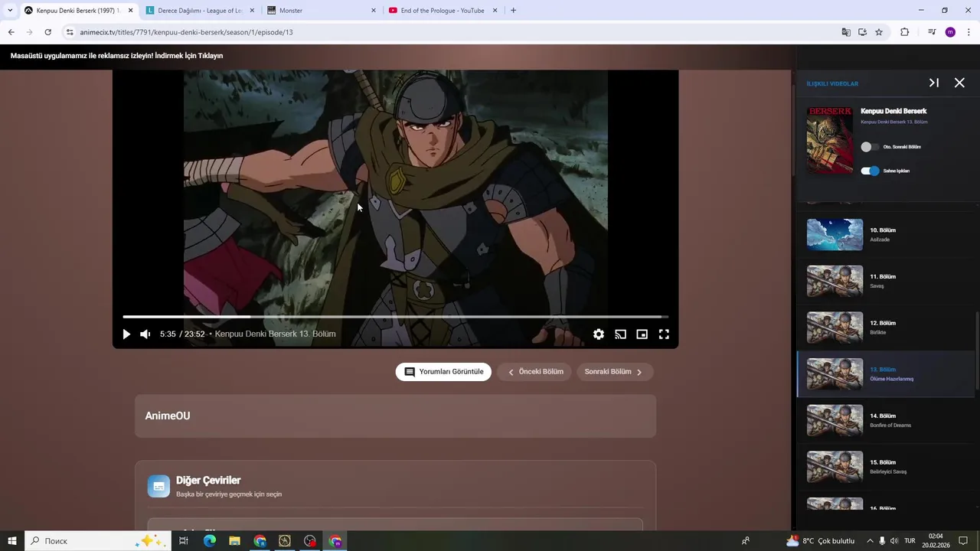This screenshot has width=980, height=551.
Task: Open a new browser tab
Action: (x=513, y=11)
